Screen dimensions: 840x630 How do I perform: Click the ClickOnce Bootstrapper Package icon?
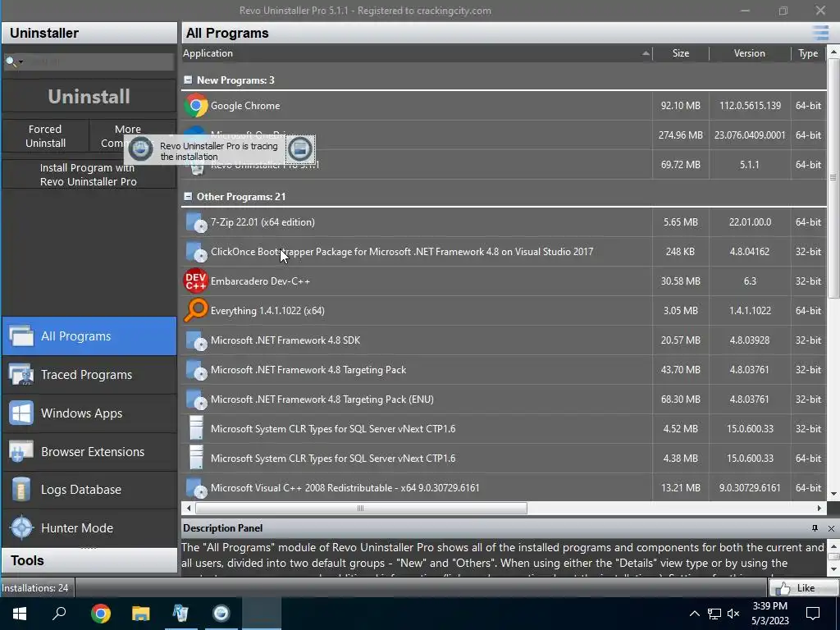click(x=195, y=251)
